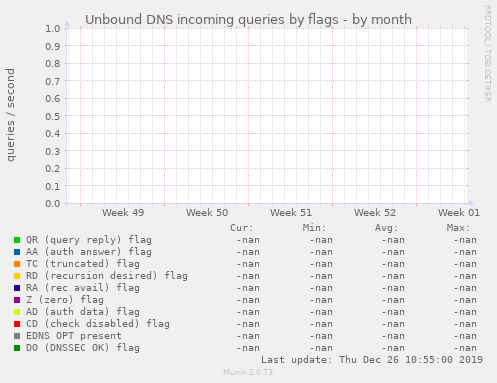Image resolution: width=497 pixels, height=383 pixels.
Task: Click the 'DO (DNSSEC OK) flag' legend label
Action: [83, 348]
